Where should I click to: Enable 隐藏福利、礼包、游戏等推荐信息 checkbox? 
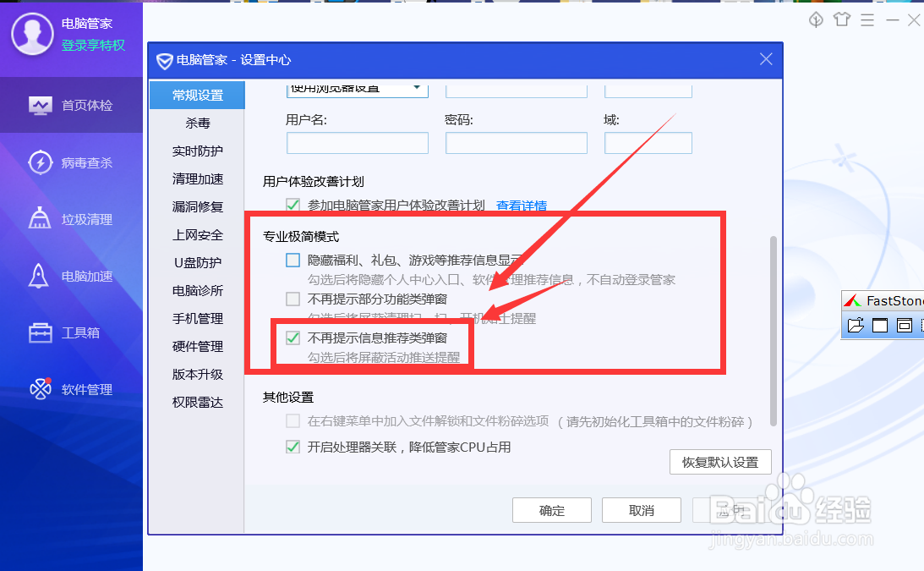coord(293,261)
